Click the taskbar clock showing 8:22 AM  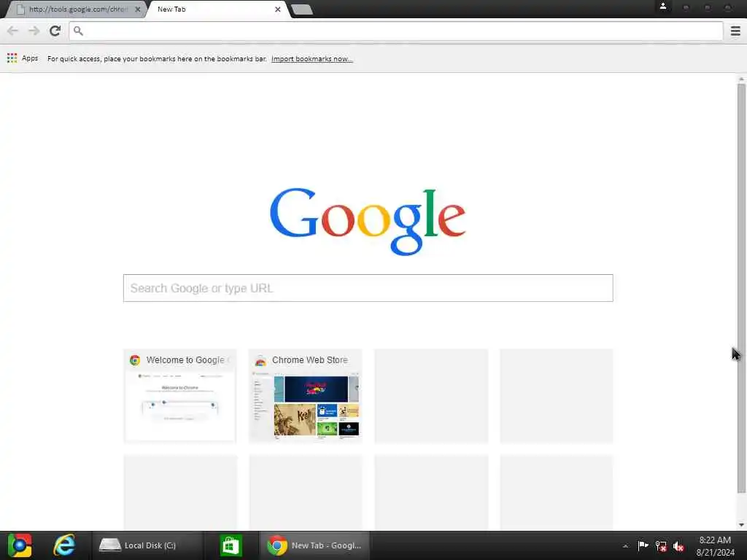(x=715, y=546)
